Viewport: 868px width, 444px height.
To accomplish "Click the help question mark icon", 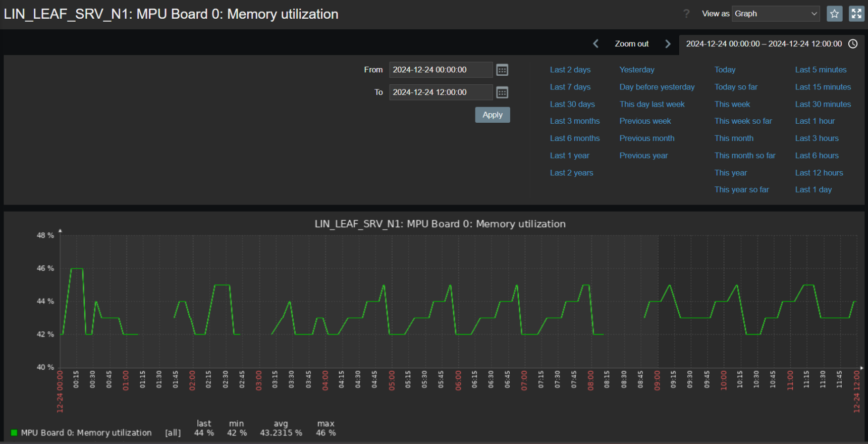I will (686, 14).
